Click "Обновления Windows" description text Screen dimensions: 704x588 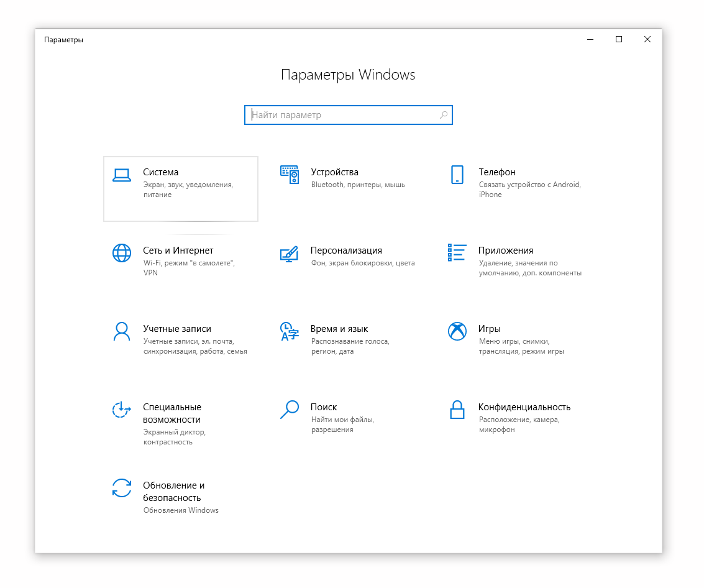(x=181, y=510)
